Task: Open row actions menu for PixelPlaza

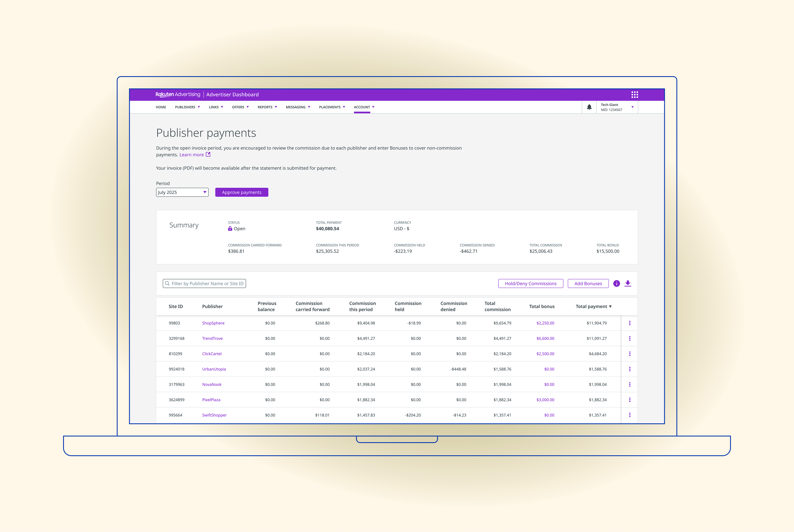Action: pyautogui.click(x=630, y=400)
